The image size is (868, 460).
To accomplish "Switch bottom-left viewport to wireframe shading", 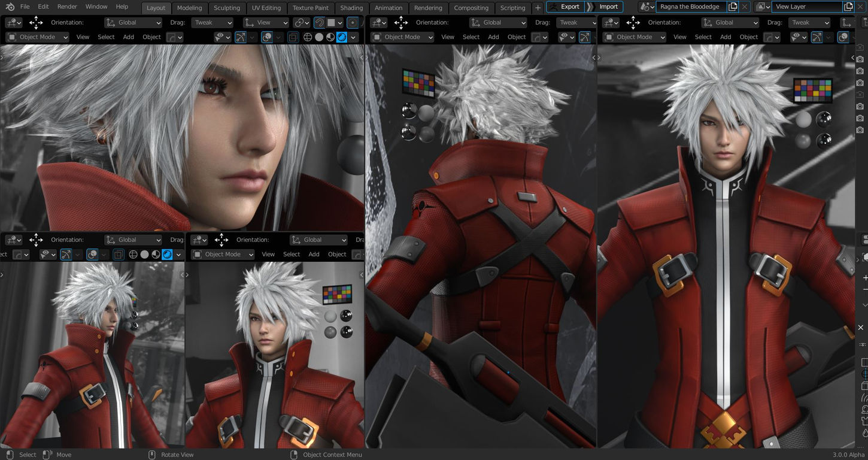I will click(133, 255).
